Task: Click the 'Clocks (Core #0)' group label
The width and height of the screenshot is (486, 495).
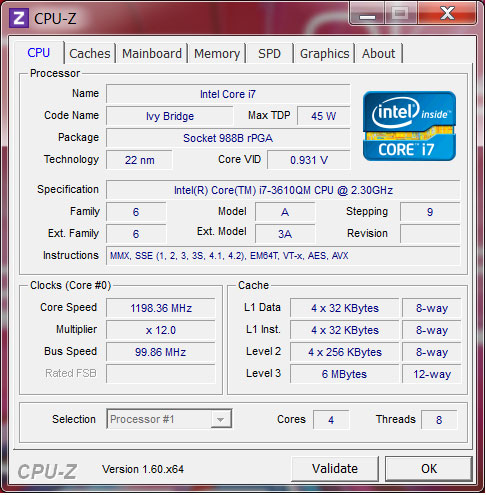Action: tap(70, 285)
